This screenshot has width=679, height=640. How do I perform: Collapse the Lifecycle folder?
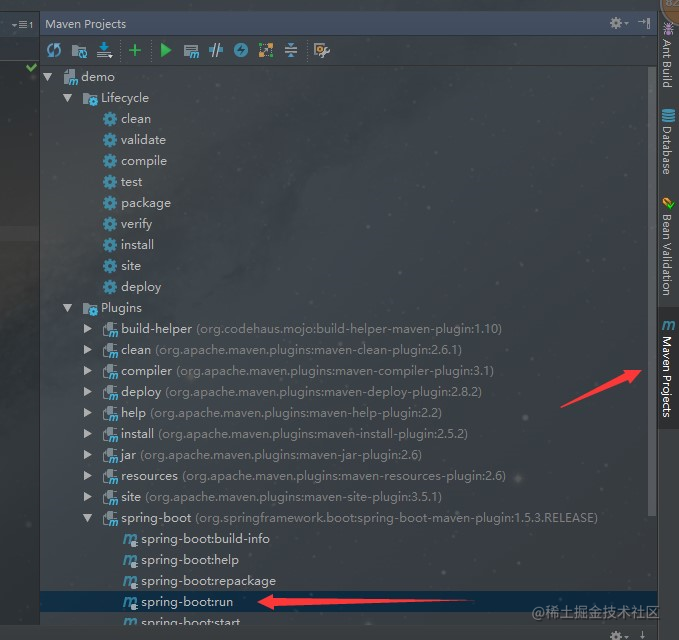tap(68, 98)
